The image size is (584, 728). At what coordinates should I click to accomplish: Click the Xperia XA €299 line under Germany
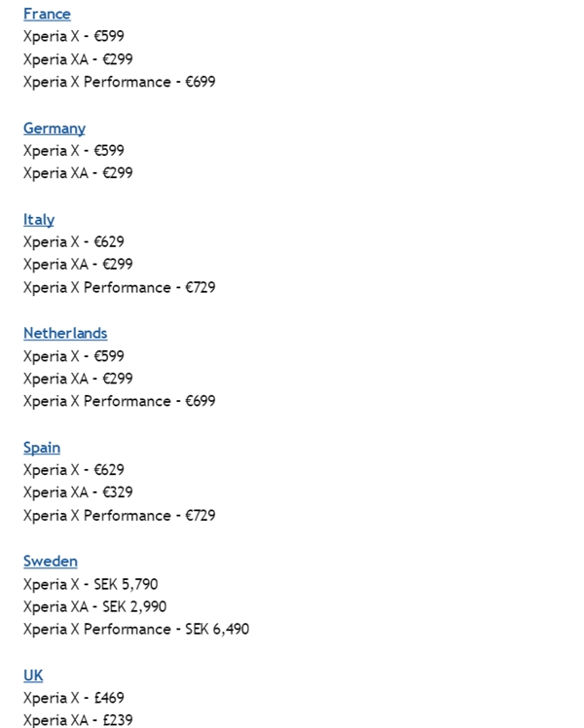78,173
